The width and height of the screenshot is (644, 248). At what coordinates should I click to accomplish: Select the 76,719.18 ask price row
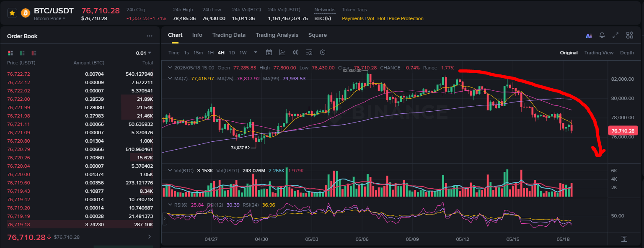[x=80, y=225]
